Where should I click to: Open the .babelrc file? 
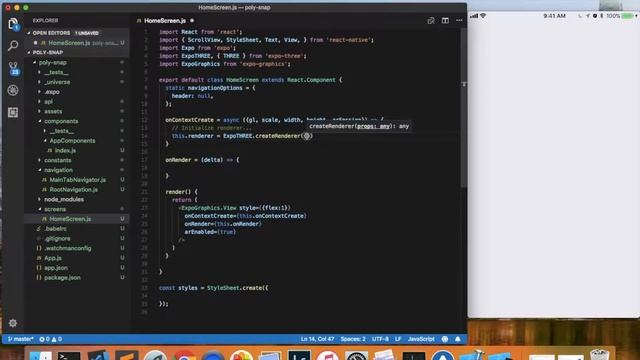pyautogui.click(x=56, y=229)
